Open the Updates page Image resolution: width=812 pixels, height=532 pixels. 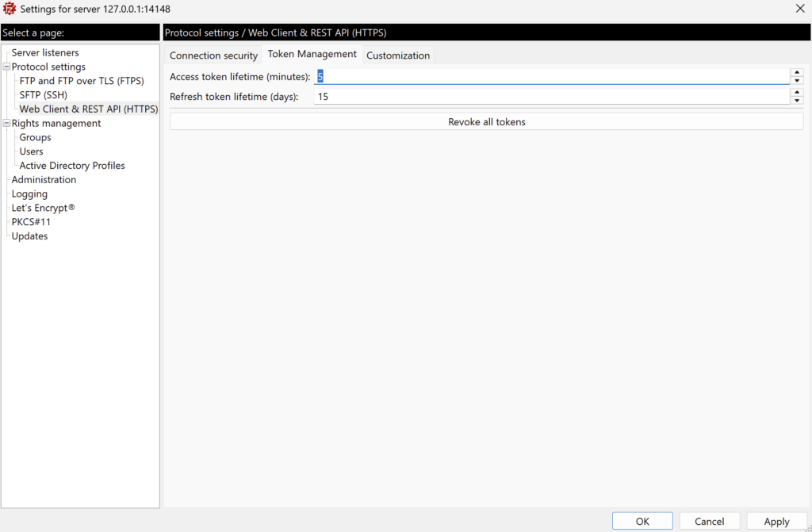coord(29,236)
